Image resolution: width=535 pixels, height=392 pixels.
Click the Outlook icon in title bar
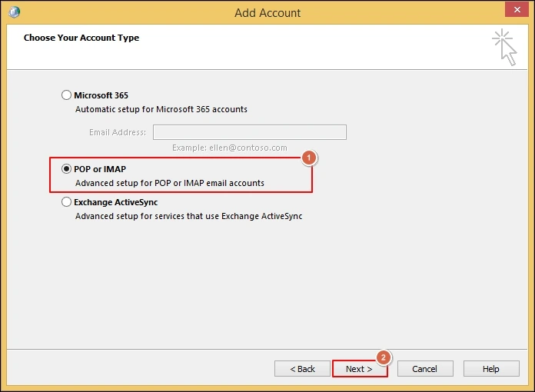tap(15, 12)
